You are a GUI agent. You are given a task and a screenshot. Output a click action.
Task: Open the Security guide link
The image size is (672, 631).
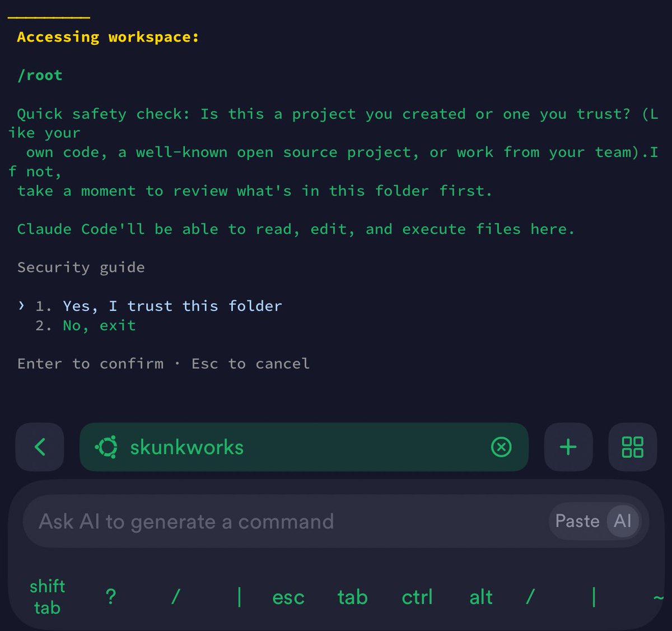tap(81, 267)
